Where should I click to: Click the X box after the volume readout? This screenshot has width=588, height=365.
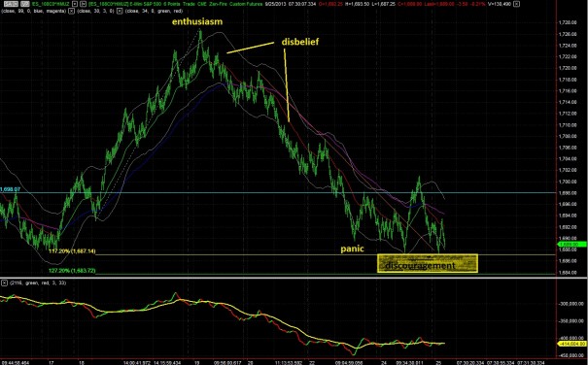pos(516,4)
